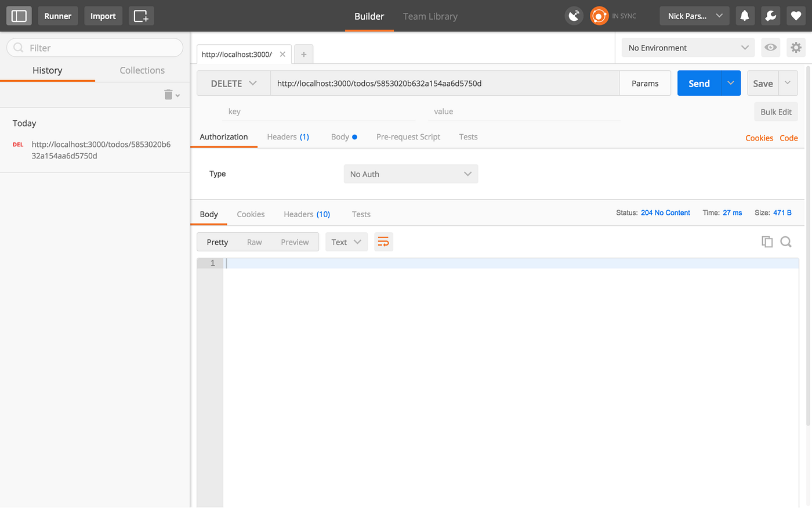Toggle the sidebar panel icon
The height and width of the screenshot is (508, 812).
point(19,16)
